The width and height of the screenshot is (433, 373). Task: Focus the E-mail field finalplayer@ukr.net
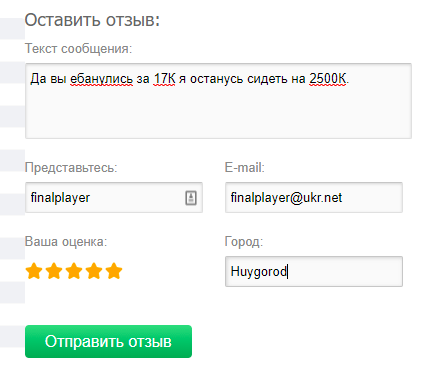[314, 197]
